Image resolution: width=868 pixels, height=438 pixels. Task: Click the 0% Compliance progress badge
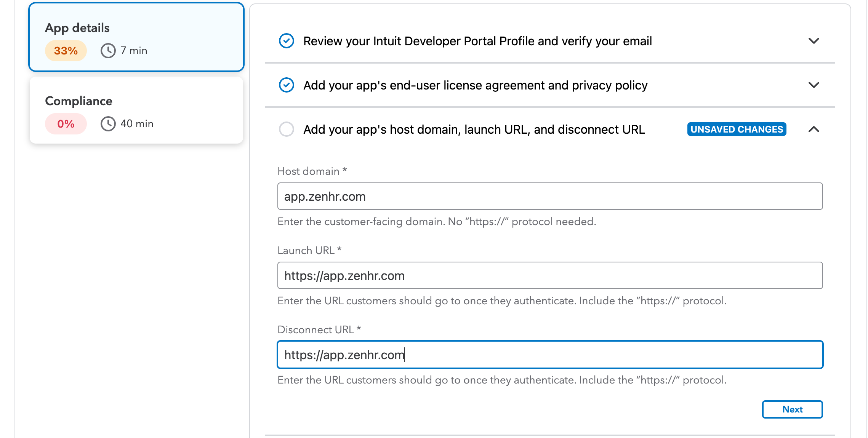[66, 124]
